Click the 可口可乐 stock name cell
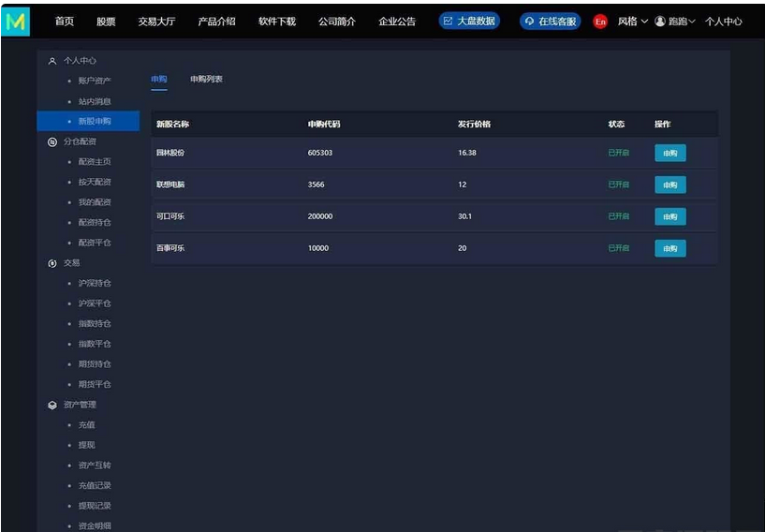 pos(170,216)
